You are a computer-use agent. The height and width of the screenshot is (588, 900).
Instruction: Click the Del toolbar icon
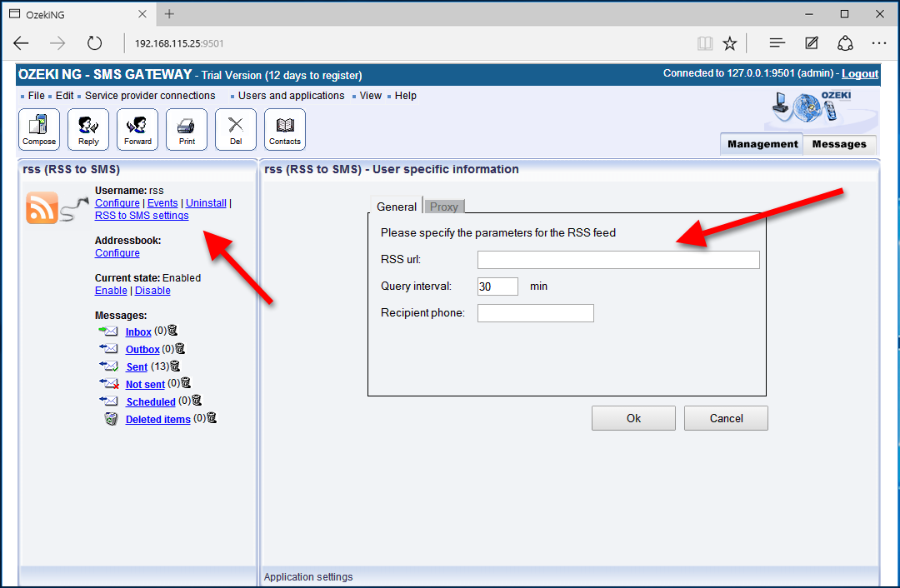tap(236, 130)
